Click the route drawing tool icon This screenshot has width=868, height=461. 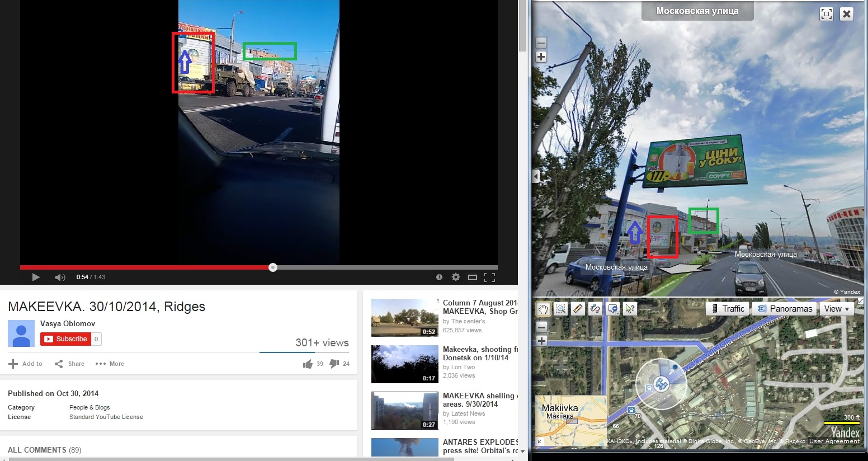pyautogui.click(x=595, y=309)
